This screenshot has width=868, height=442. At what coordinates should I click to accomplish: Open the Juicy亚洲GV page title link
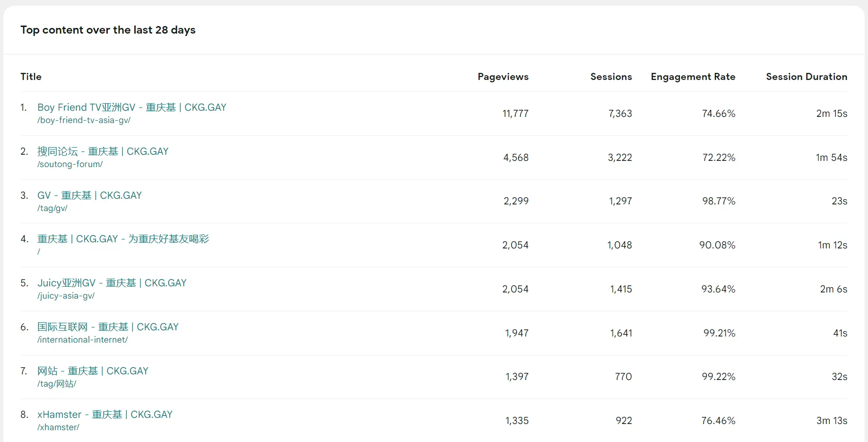tap(112, 283)
